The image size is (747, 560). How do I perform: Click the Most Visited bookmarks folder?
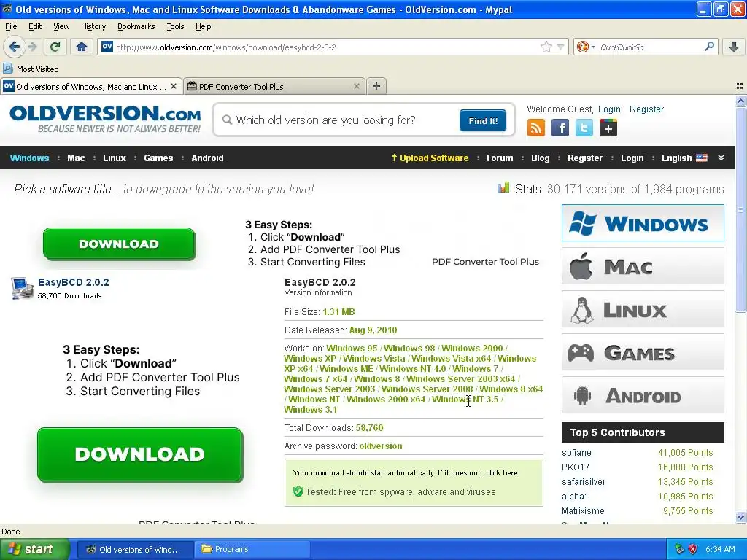[x=31, y=69]
